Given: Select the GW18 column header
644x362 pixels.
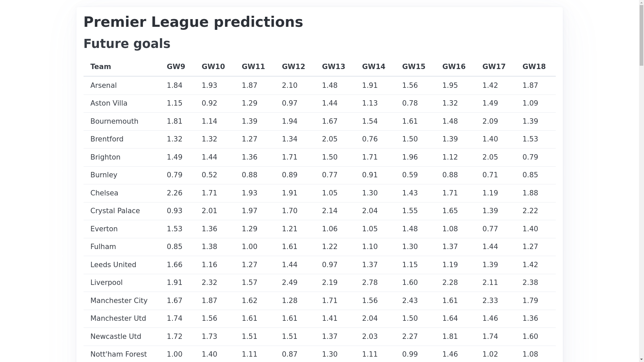Looking at the screenshot, I should (534, 67).
